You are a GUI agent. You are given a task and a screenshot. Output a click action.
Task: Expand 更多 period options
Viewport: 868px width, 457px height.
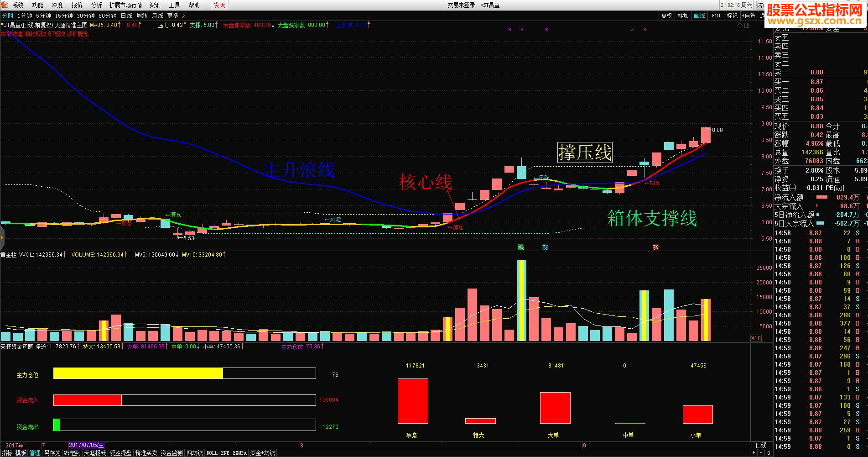click(176, 16)
